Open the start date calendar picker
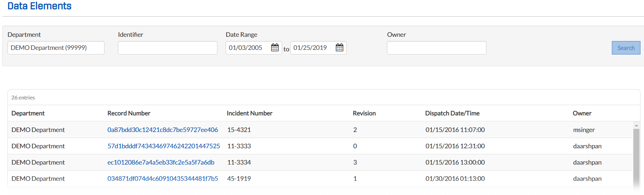The width and height of the screenshot is (644, 195). pyautogui.click(x=275, y=47)
